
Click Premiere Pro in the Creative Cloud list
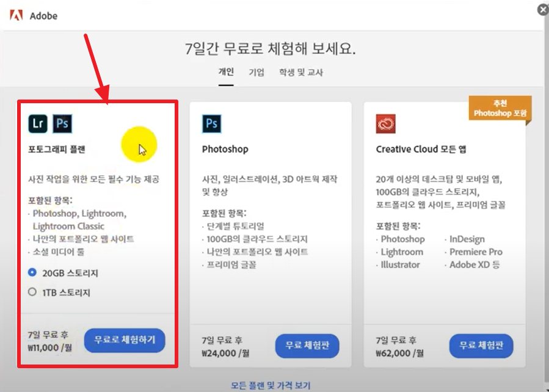tap(476, 252)
